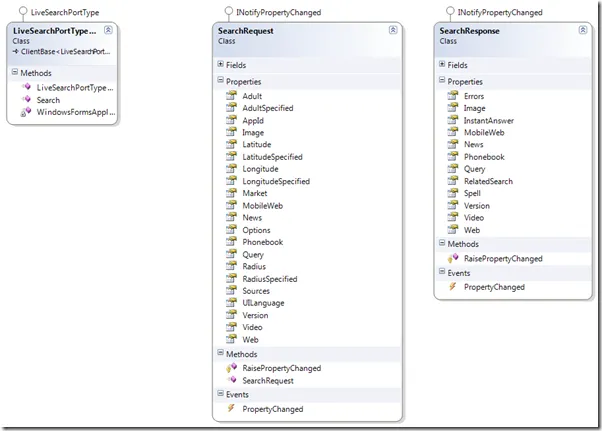
Task: Collapse Events section in SearchRequest class
Action: pos(220,393)
